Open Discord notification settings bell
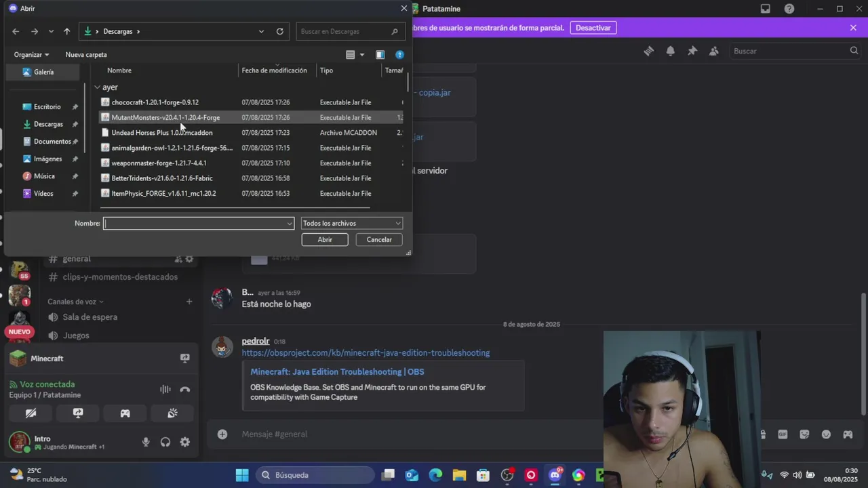868x488 pixels. pos(671,51)
